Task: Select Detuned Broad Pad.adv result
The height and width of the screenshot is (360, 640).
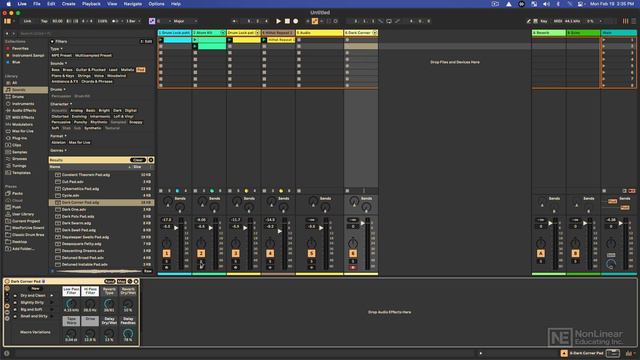Action: 101,258
